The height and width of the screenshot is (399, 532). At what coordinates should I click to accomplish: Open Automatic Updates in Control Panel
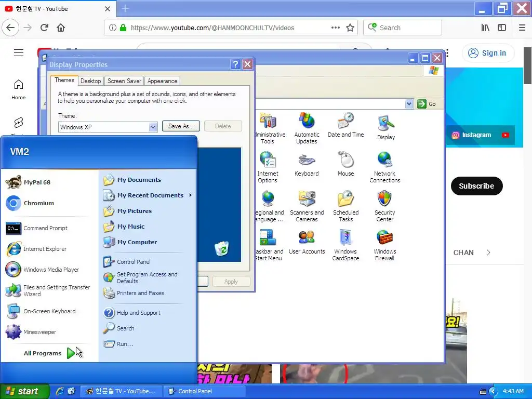[307, 128]
